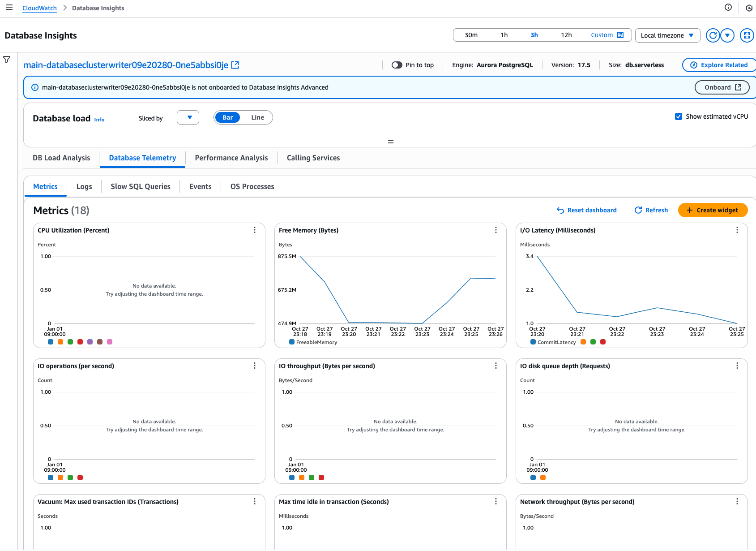The height and width of the screenshot is (551, 756).
Task: Open the Sliced by dropdown
Action: [188, 117]
